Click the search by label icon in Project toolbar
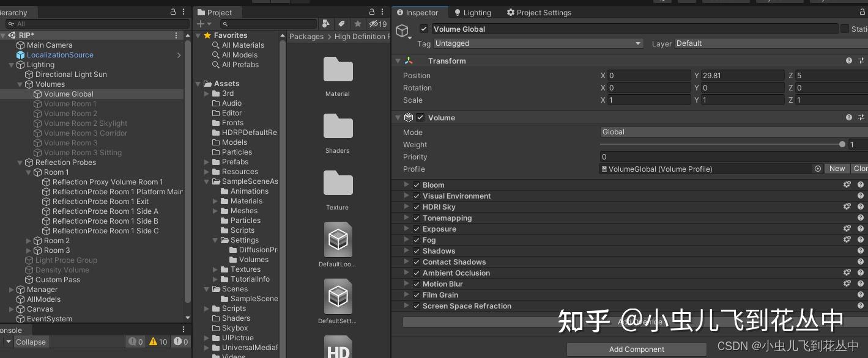Screen dimensions: 868x358 coord(341,24)
